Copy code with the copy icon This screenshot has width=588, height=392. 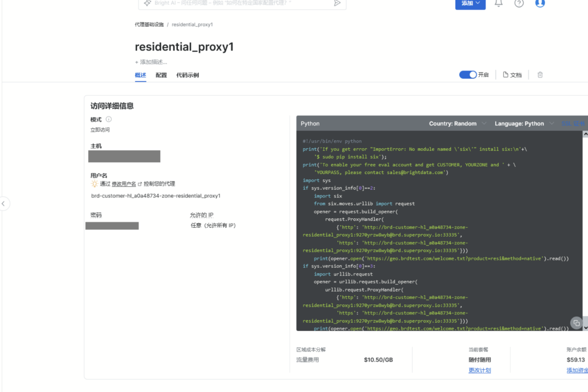coord(576,323)
